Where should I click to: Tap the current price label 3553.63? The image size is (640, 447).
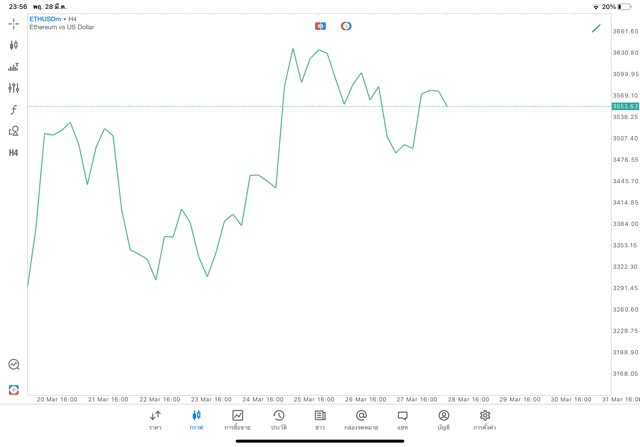[x=625, y=106]
